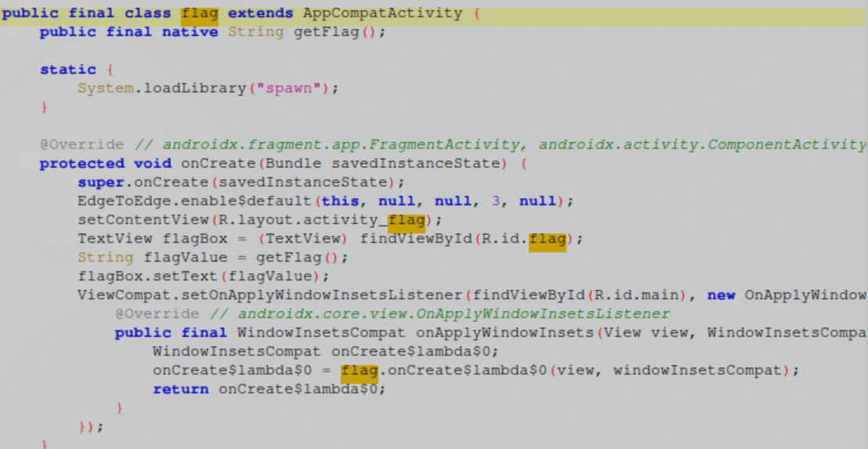Click highlighted flag in R.id.flag
Image resolution: width=868 pixels, height=449 pixels.
tap(547, 239)
